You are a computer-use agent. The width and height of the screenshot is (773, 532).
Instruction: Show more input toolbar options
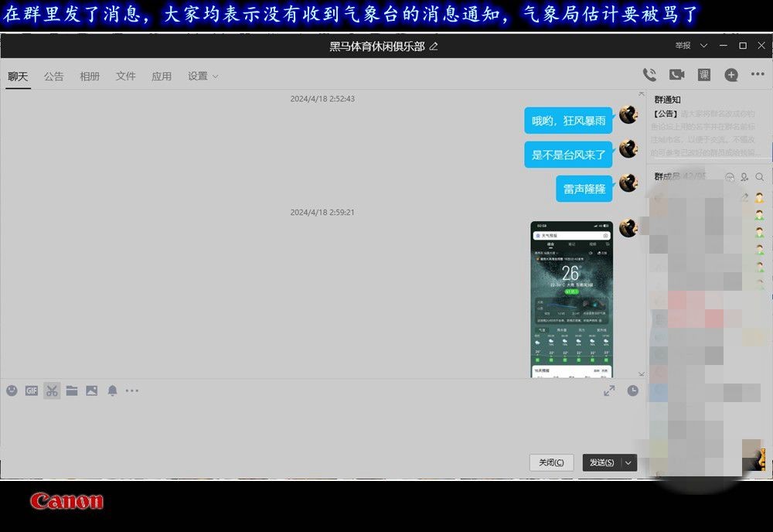pos(132,390)
